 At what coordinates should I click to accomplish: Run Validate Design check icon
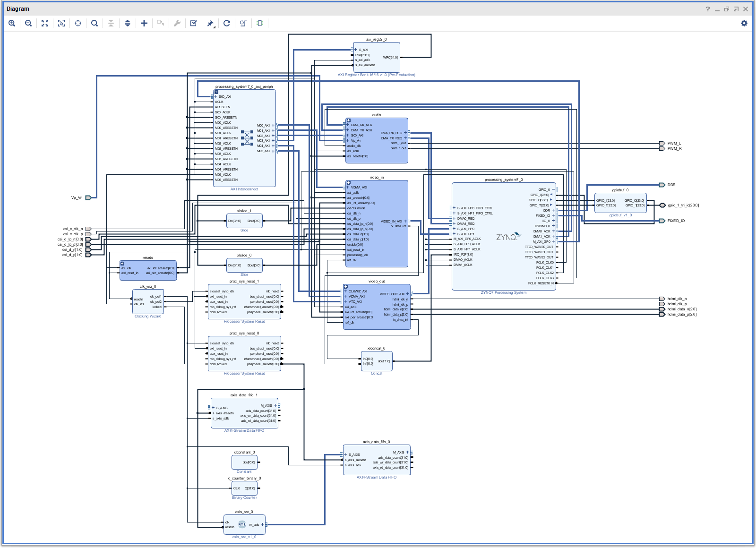coord(194,23)
